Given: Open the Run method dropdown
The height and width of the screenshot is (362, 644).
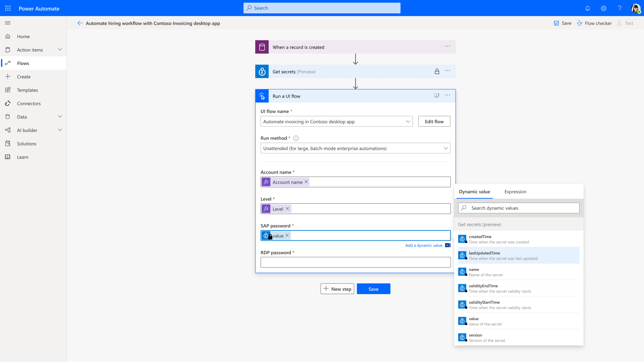Looking at the screenshot, I should 355,148.
